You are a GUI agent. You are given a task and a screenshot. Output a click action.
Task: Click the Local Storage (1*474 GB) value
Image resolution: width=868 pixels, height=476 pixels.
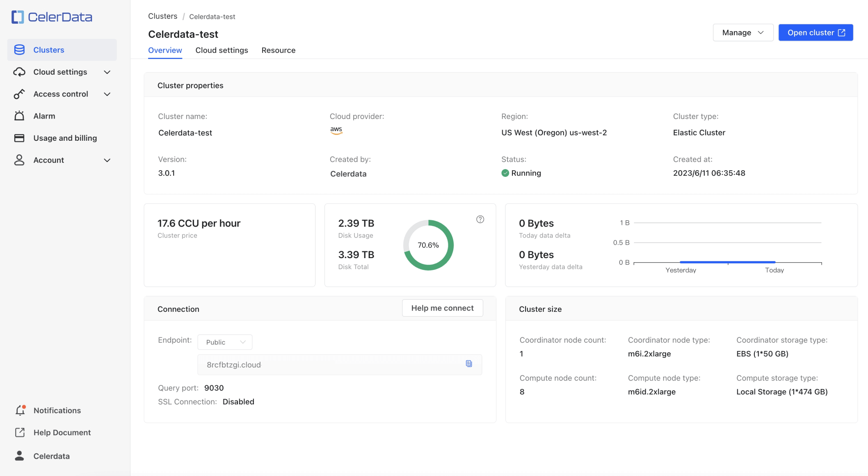(782, 391)
